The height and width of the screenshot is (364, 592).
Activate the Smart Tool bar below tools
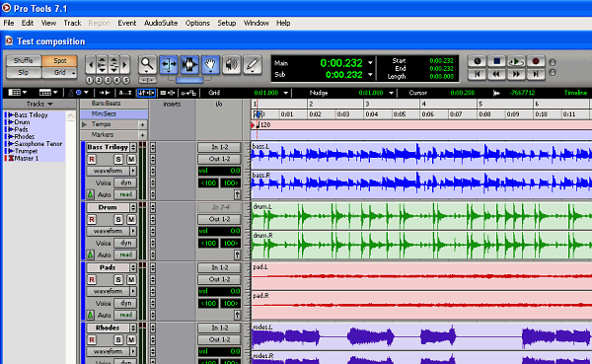click(189, 80)
